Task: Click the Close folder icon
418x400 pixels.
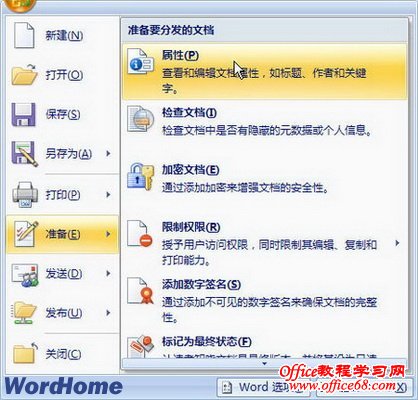Action: point(25,353)
